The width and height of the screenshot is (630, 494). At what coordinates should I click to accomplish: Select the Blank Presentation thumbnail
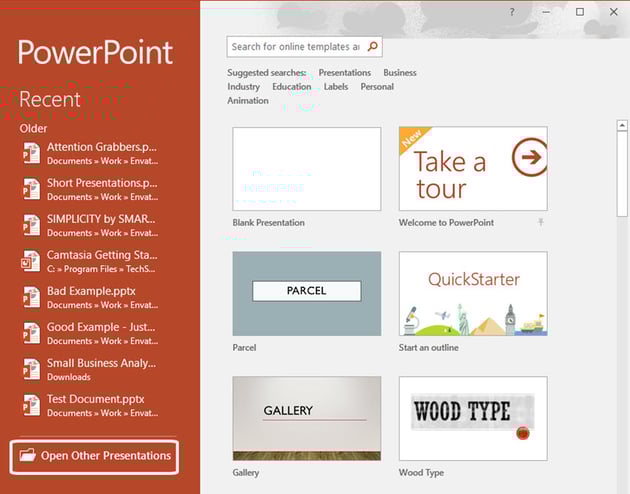coord(307,169)
